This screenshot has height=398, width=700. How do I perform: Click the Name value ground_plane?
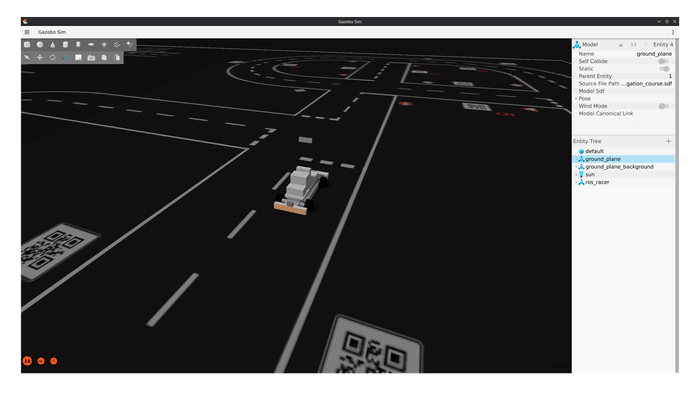[654, 54]
